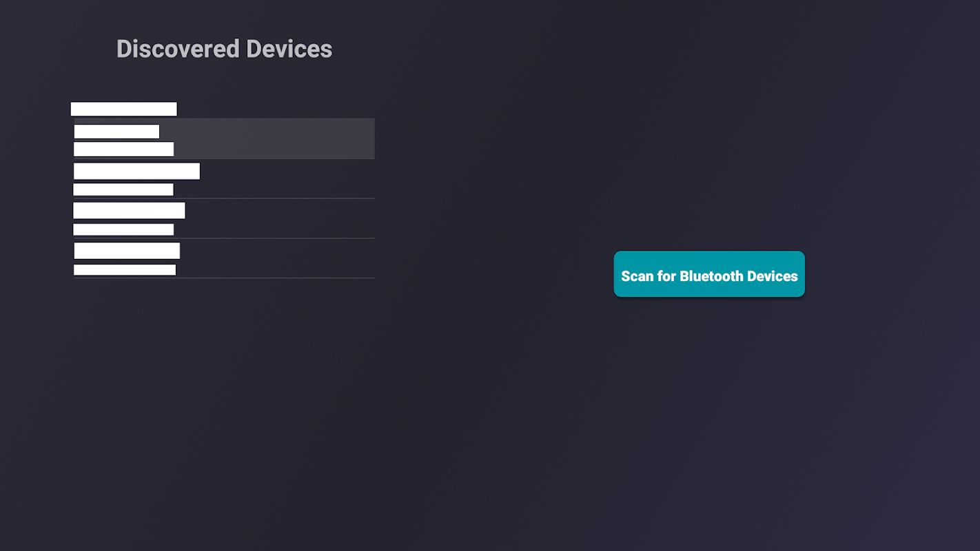The height and width of the screenshot is (551, 980).
Task: Click the highlighted device's address line
Action: tap(123, 149)
